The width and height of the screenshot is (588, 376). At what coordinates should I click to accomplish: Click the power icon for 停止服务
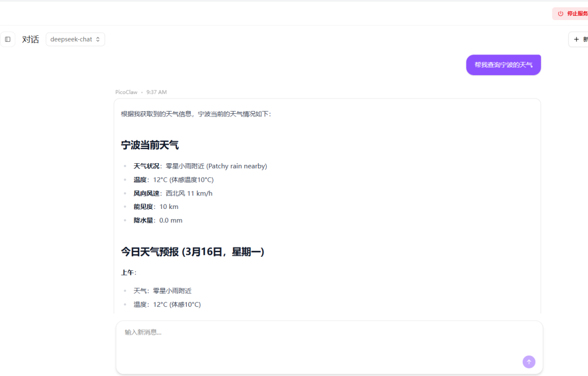(x=560, y=14)
